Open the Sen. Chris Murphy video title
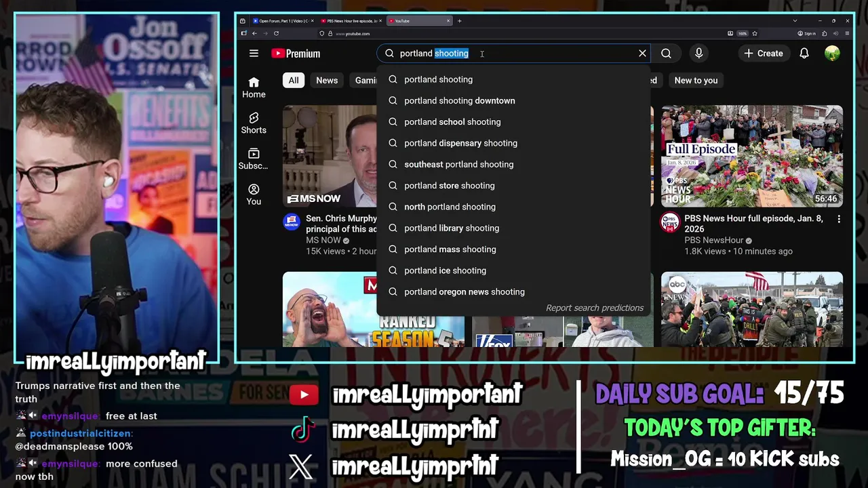The height and width of the screenshot is (488, 868). (x=341, y=224)
